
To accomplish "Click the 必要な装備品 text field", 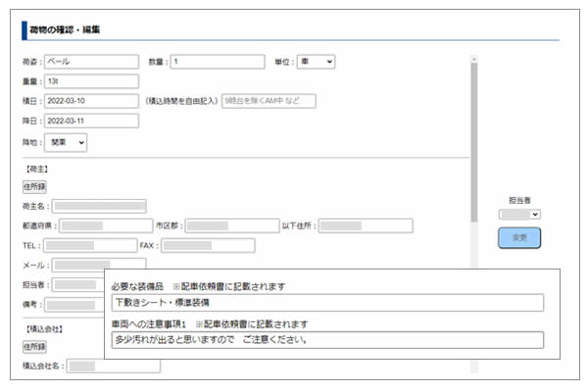I will tap(326, 303).
